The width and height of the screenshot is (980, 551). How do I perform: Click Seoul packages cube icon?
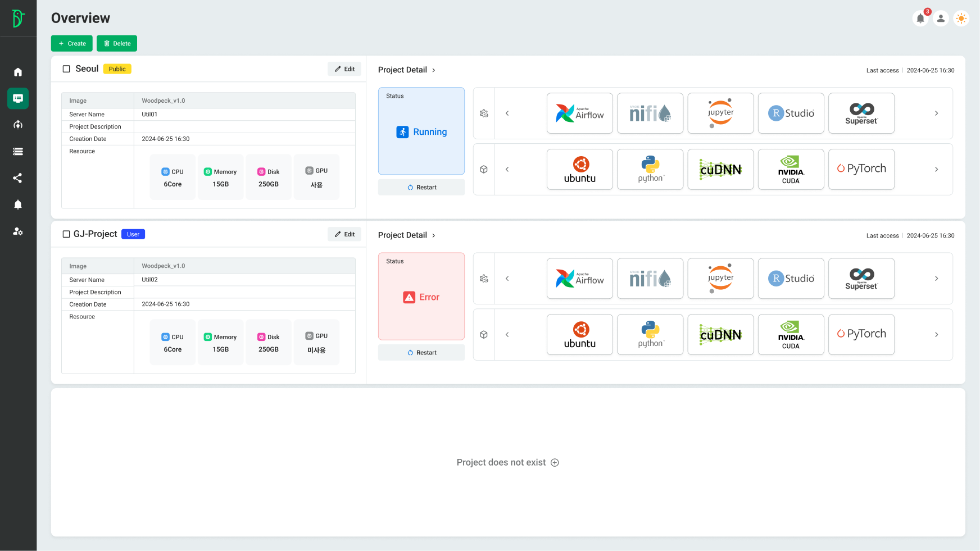(x=484, y=170)
